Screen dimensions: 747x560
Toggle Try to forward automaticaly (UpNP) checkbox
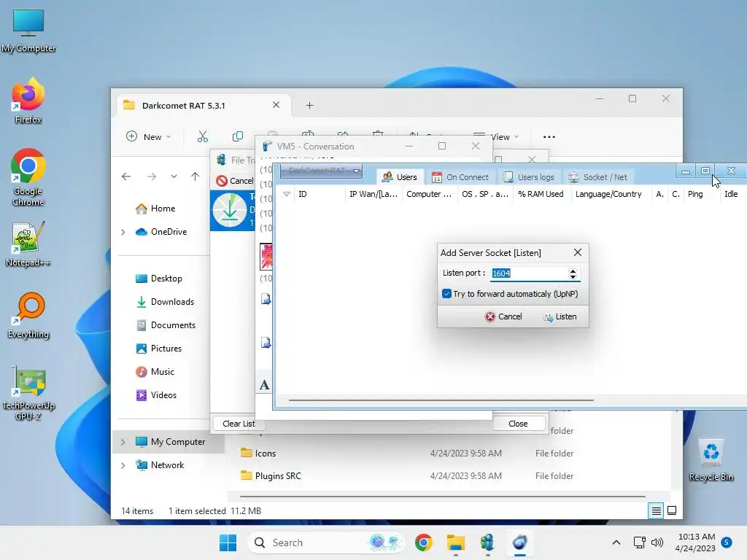pyautogui.click(x=446, y=294)
